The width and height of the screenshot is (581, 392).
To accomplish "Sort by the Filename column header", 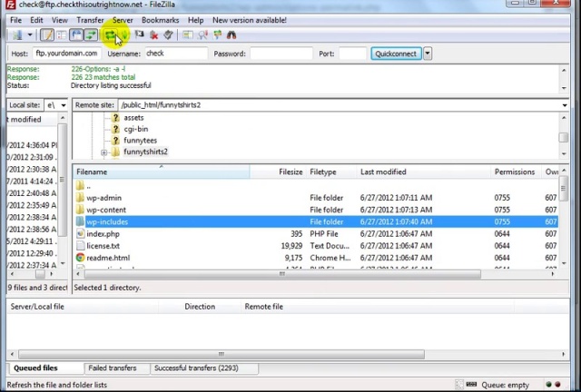I will [162, 171].
